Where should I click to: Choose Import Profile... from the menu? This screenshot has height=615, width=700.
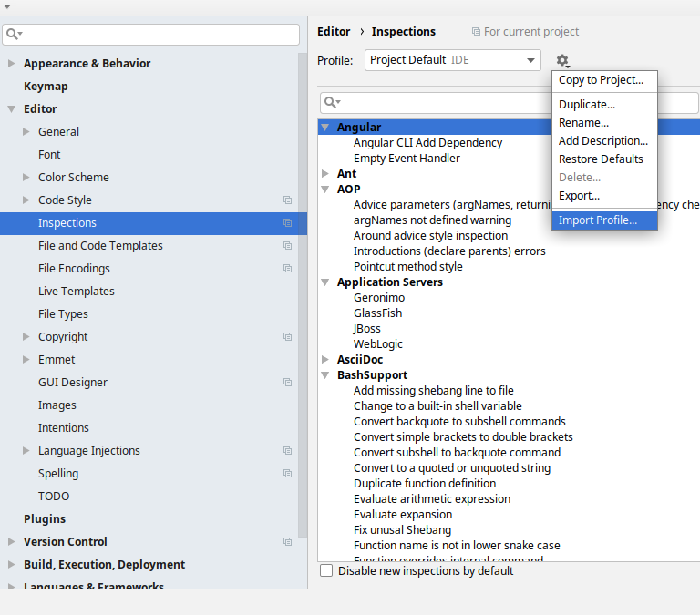[x=598, y=220]
